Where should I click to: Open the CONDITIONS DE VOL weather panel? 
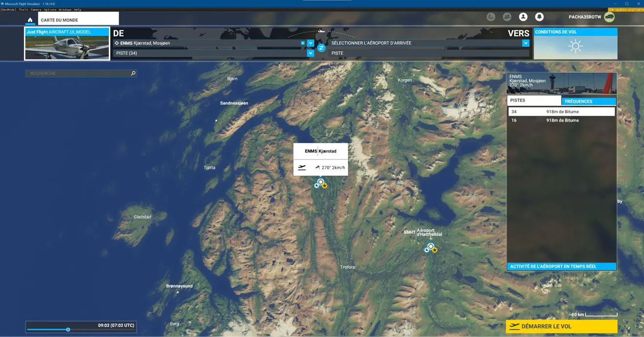coord(575,43)
